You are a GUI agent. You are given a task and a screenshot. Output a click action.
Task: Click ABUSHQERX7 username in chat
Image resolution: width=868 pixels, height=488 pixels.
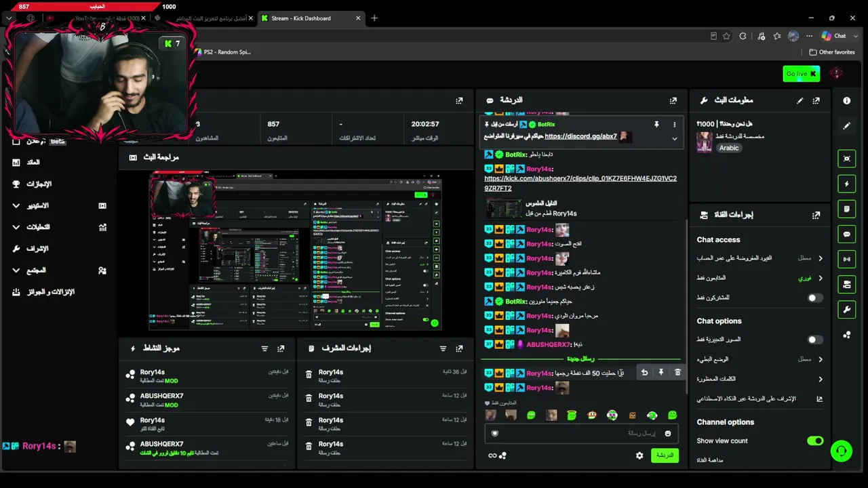click(x=549, y=344)
